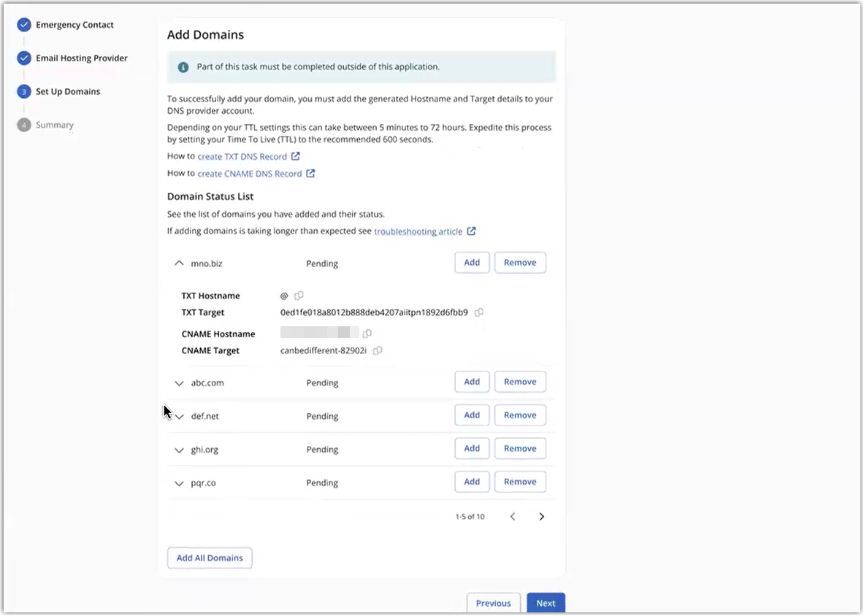Go to next page of domain list

541,517
